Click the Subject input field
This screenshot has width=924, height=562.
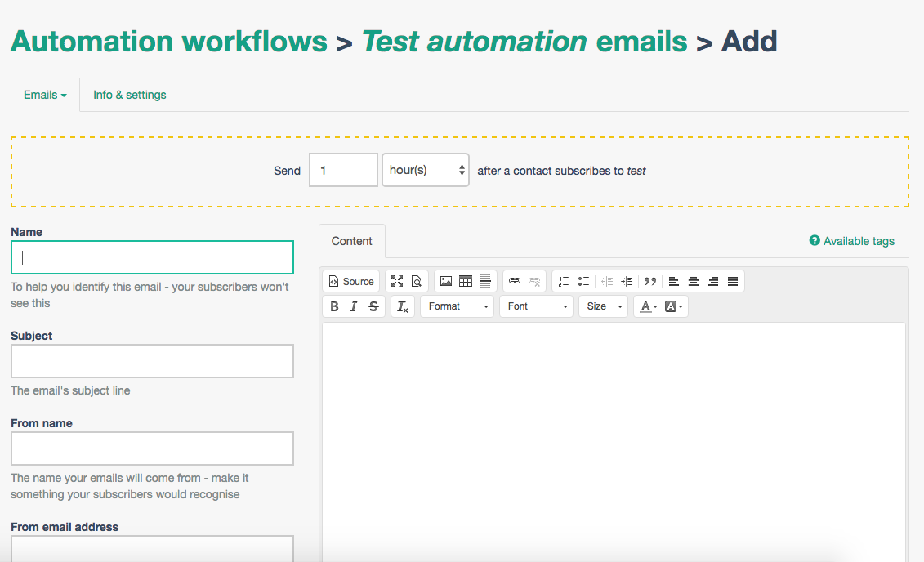(x=152, y=361)
